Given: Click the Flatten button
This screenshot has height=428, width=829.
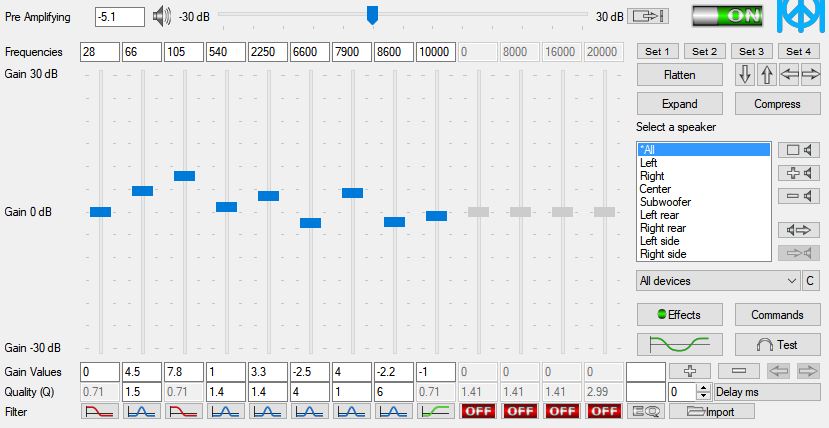Looking at the screenshot, I should click(679, 75).
